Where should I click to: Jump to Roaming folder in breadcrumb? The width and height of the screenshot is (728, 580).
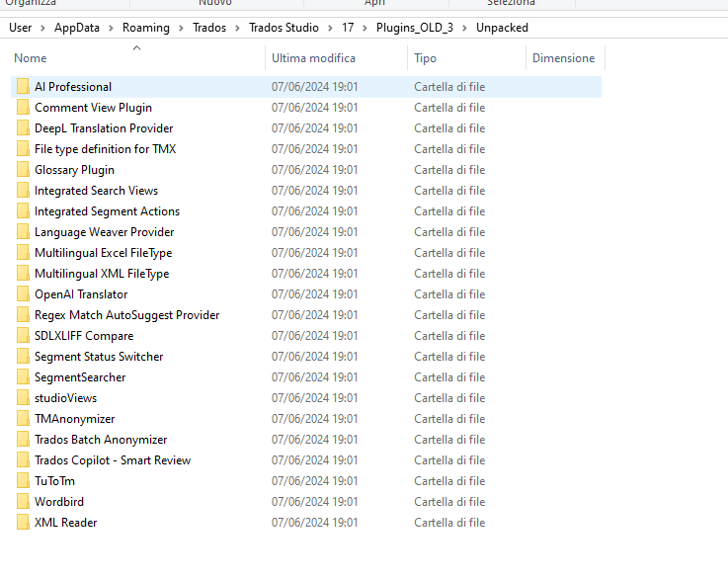146,28
